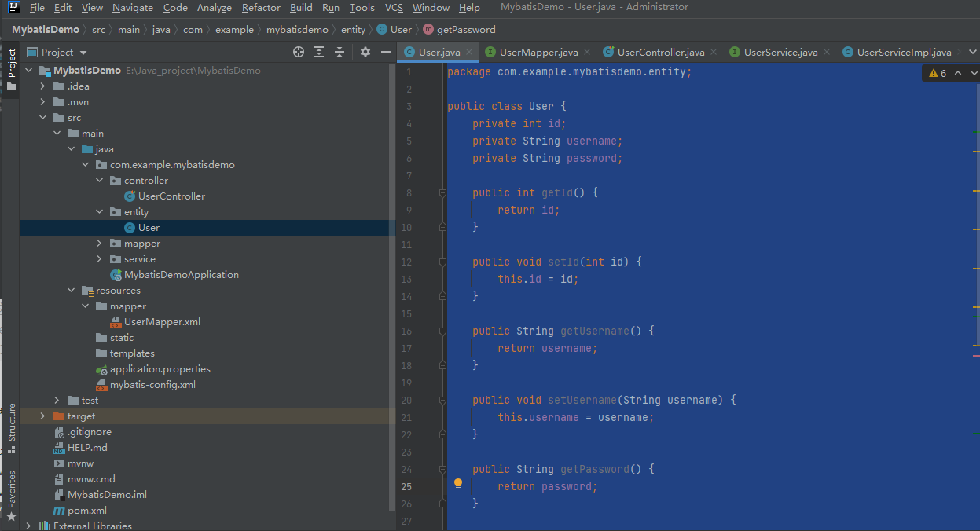
Task: Click the Select Opened File crosshair icon
Action: [x=298, y=52]
